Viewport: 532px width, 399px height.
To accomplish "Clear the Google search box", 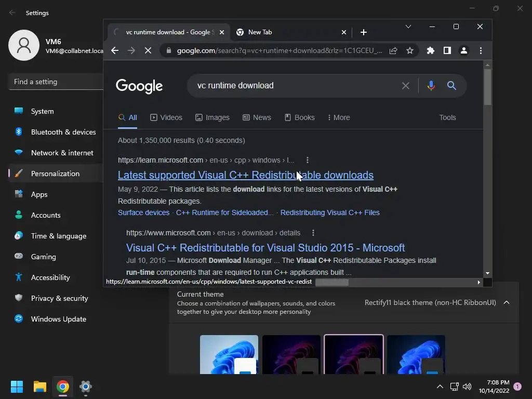I will coord(406,86).
